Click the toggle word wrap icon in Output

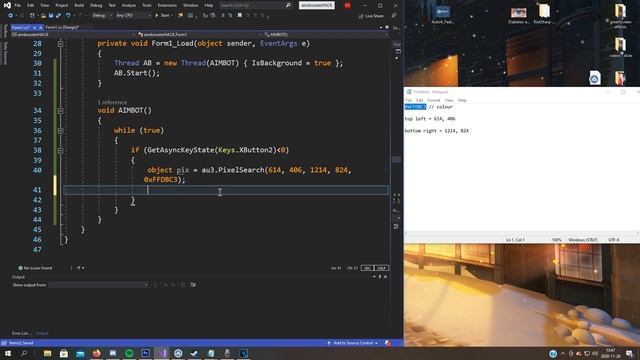point(193,285)
